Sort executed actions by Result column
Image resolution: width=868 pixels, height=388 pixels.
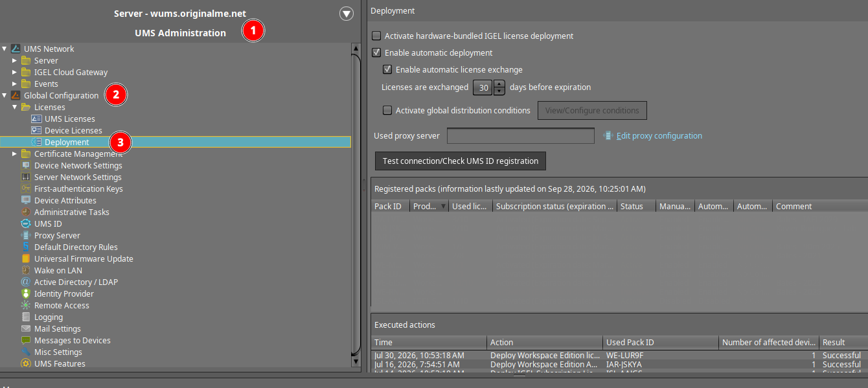click(x=843, y=343)
